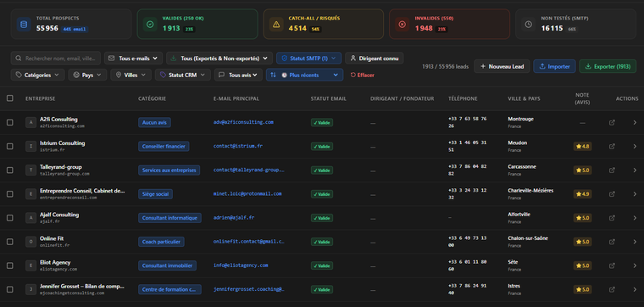Viewport: 644px width, 307px height.
Task: Click the Exporter (1913) button
Action: [x=608, y=67]
